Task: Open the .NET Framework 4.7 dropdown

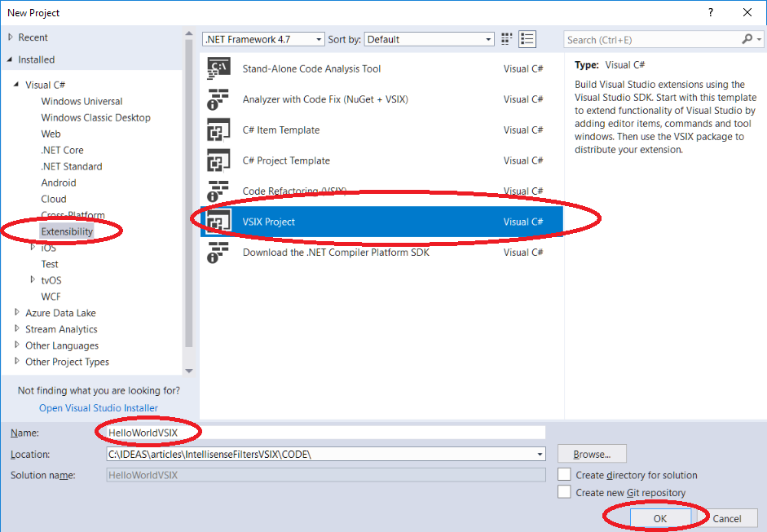Action: click(x=263, y=39)
